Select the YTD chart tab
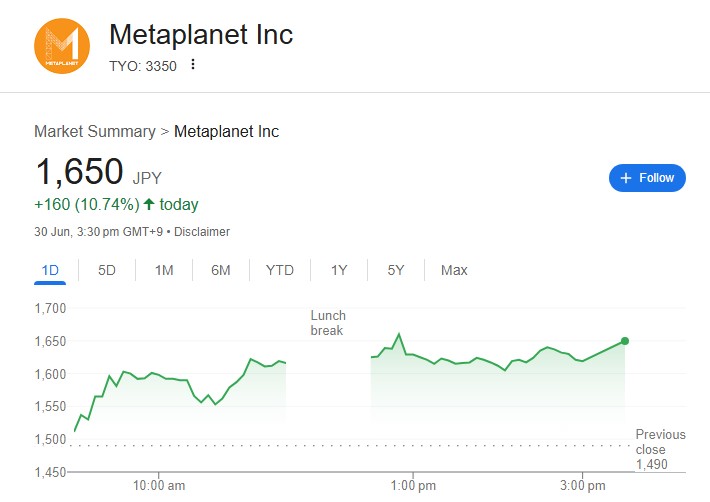 click(x=280, y=270)
